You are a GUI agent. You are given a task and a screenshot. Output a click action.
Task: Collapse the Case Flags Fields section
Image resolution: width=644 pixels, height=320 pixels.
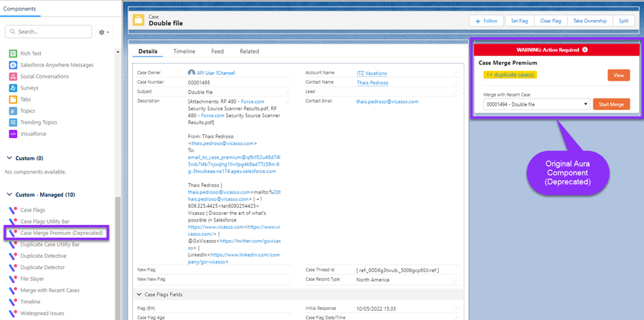pos(139,294)
